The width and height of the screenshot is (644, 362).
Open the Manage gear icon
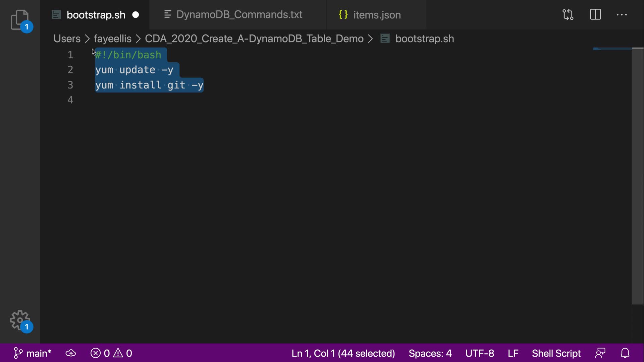point(20,320)
